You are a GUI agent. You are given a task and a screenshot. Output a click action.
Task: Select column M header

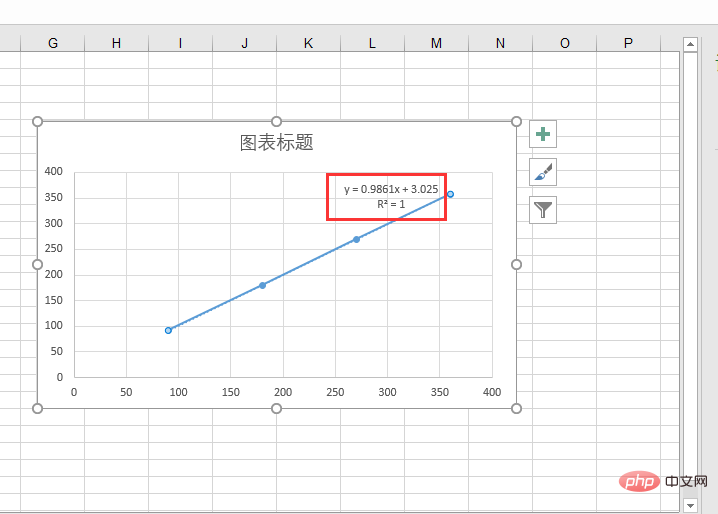[x=436, y=44]
